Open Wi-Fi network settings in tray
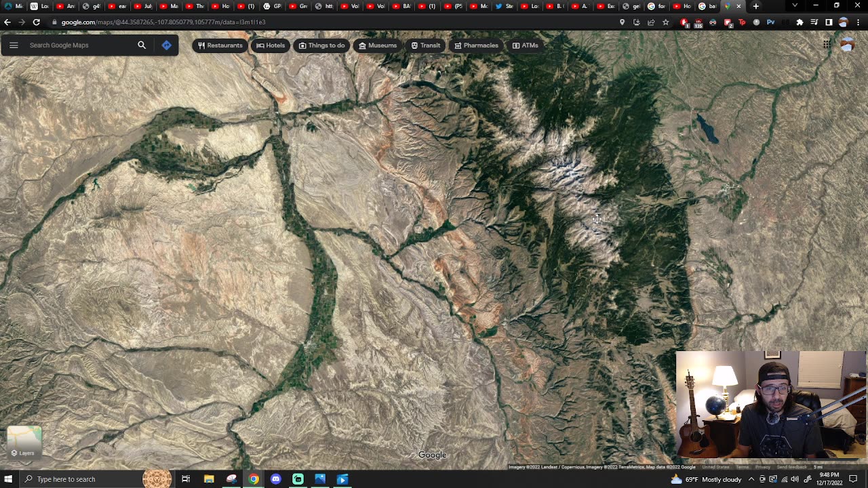Image resolution: width=868 pixels, height=488 pixels. [784, 479]
